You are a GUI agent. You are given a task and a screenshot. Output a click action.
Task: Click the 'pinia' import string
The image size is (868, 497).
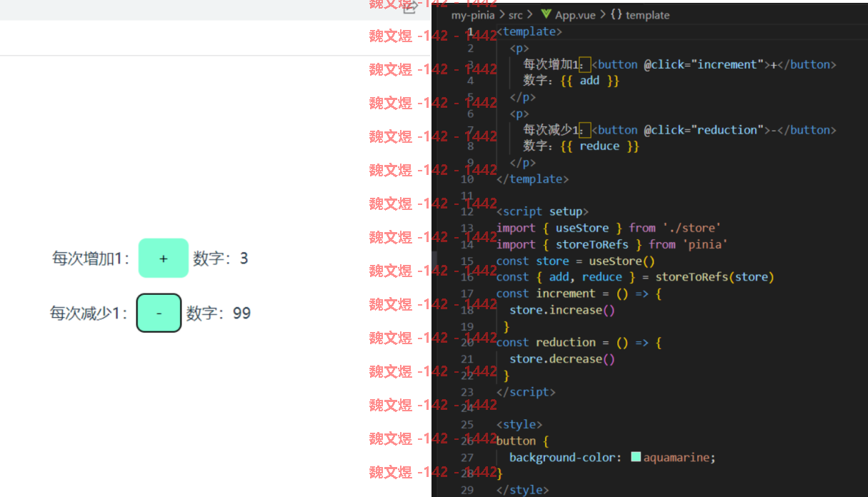pyautogui.click(x=705, y=244)
